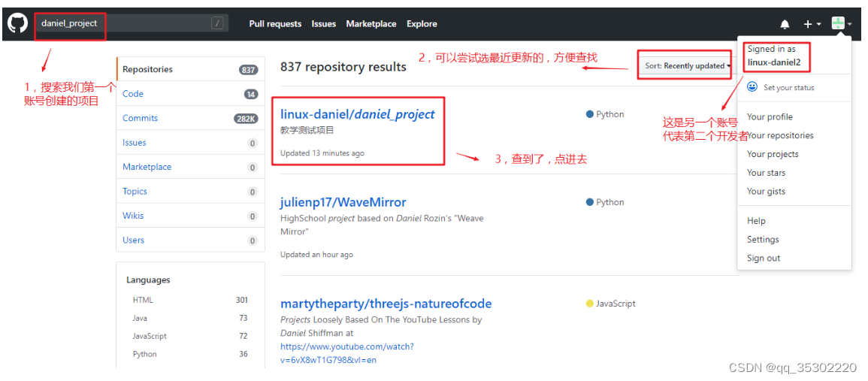Open Explore in top navigation
868x381 pixels.
coord(422,24)
